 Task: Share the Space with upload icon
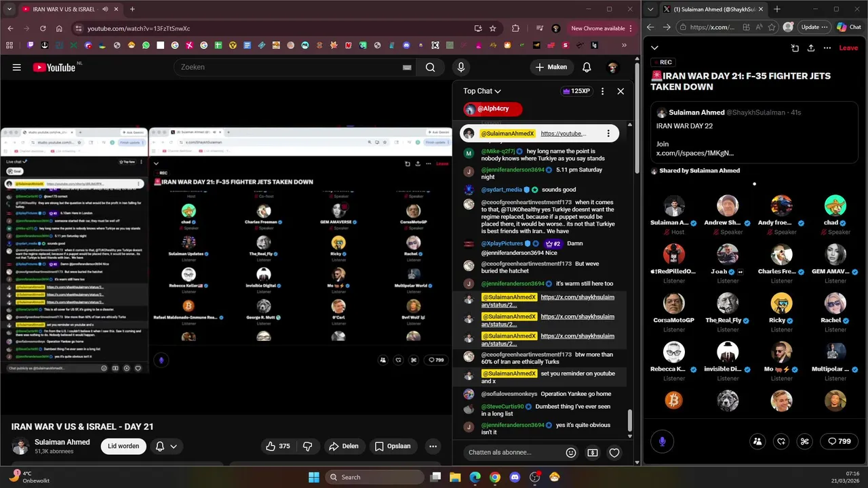click(811, 48)
